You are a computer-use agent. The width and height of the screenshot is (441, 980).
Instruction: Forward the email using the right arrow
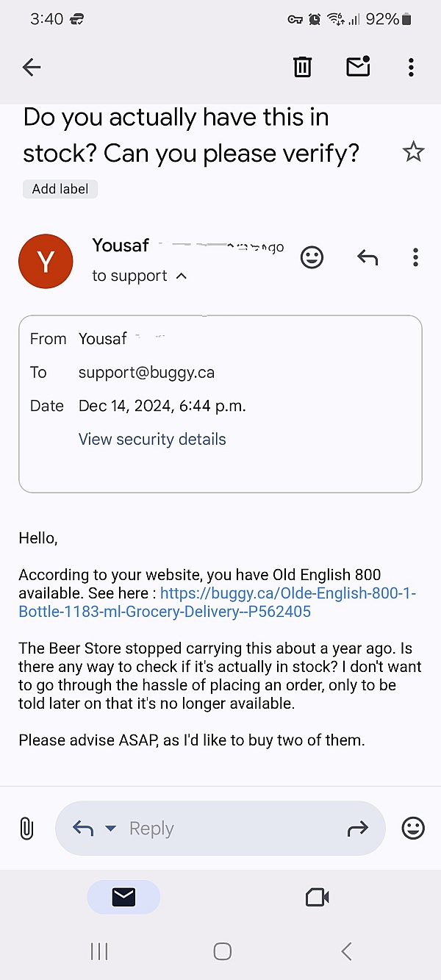coord(357,829)
